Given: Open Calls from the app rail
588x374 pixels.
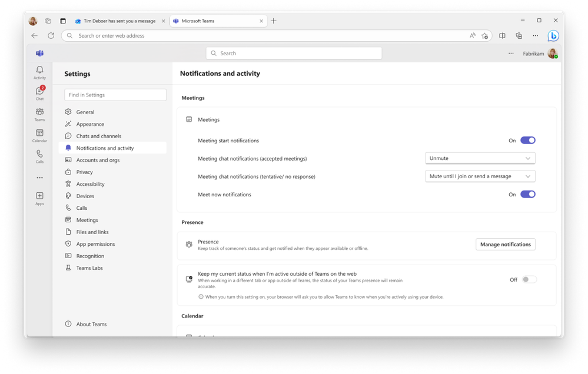Looking at the screenshot, I should point(39,156).
